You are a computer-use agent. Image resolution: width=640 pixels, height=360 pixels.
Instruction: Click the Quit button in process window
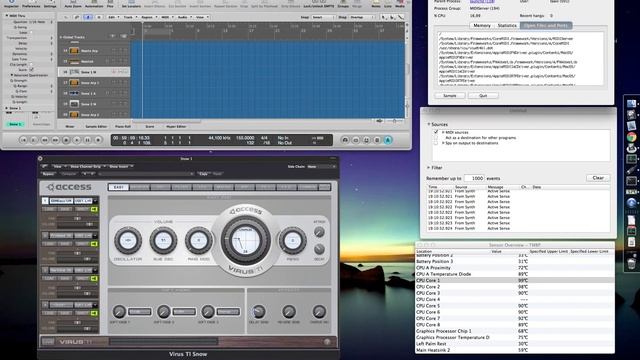point(483,96)
